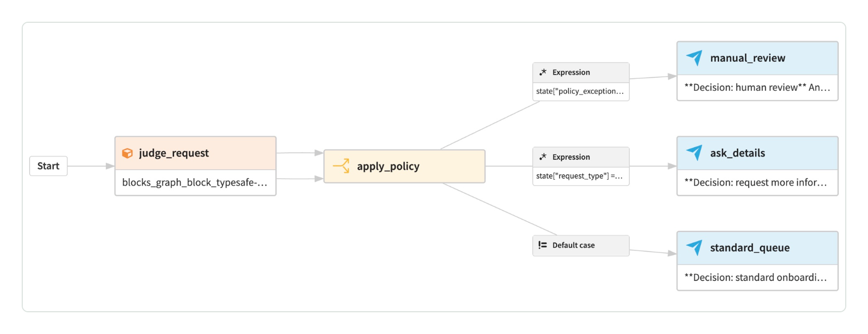Click the branch icon on apply_policy
The width and height of the screenshot is (868, 334).
tap(341, 166)
